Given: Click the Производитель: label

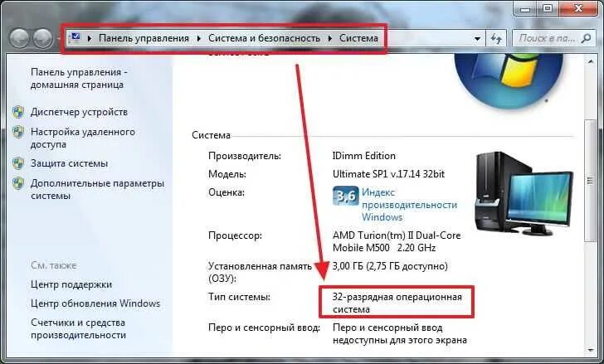Looking at the screenshot, I should click(245, 156).
